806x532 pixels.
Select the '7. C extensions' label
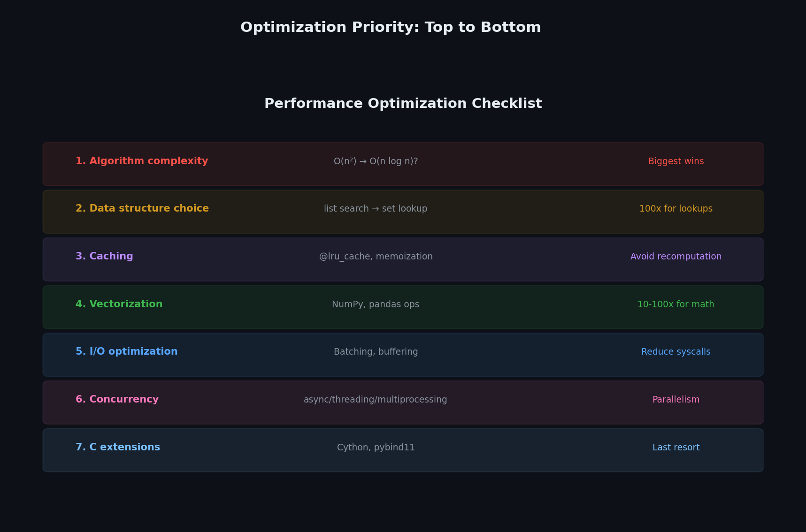pos(118,448)
